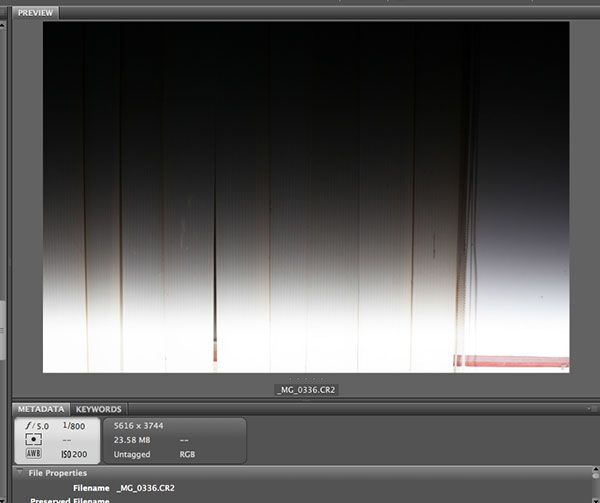
Task: Click the _MG_0336.CR2 caption below preview
Action: (306, 389)
